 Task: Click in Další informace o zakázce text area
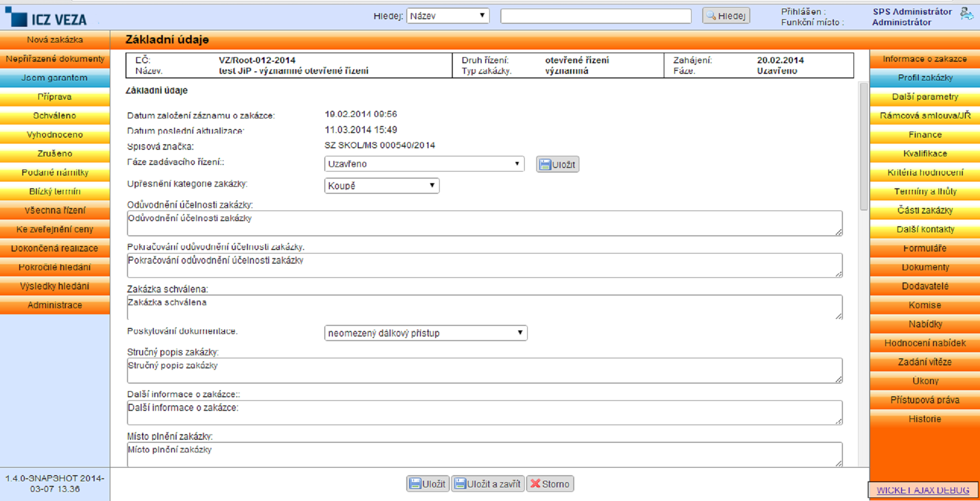pos(484,412)
